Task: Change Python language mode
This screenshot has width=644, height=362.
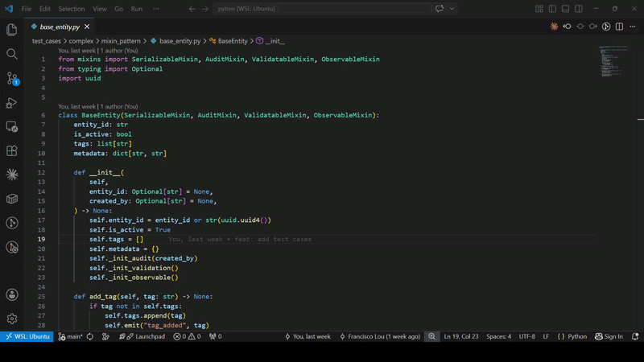Action: coord(572,336)
